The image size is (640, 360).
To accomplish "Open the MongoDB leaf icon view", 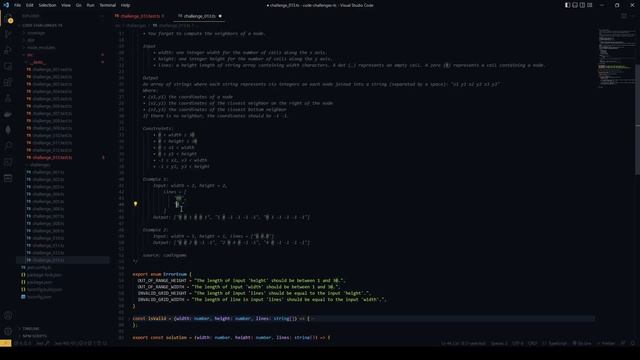I will pyautogui.click(x=8, y=130).
